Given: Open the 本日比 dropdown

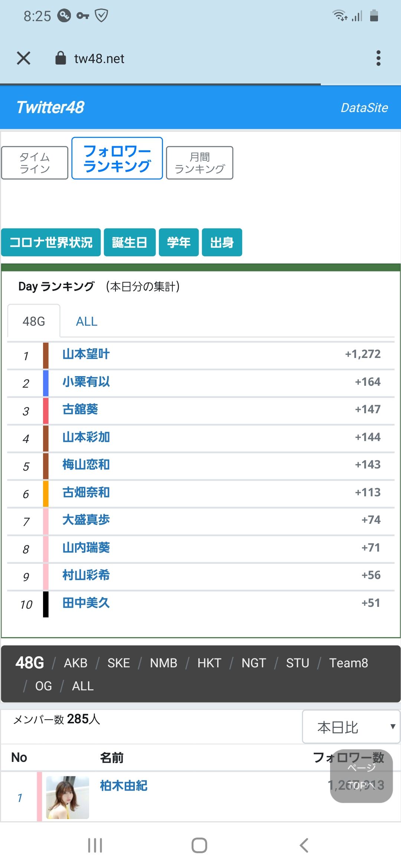Looking at the screenshot, I should 351,727.
